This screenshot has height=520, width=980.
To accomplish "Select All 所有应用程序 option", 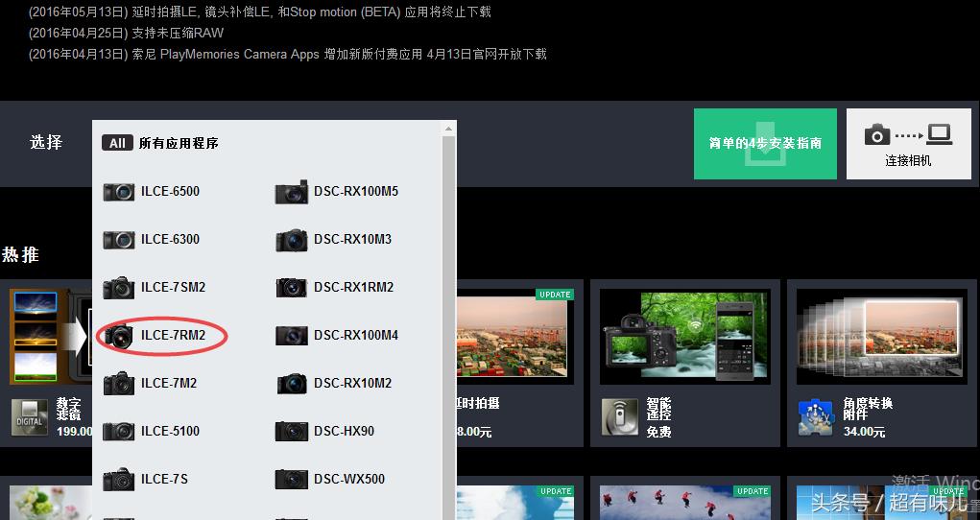I will [x=160, y=143].
